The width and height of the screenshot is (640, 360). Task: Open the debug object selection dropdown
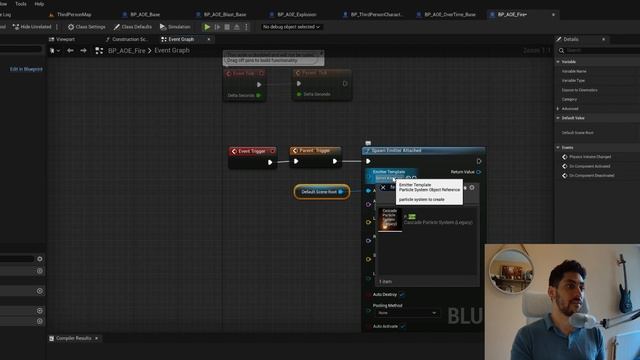click(291, 27)
